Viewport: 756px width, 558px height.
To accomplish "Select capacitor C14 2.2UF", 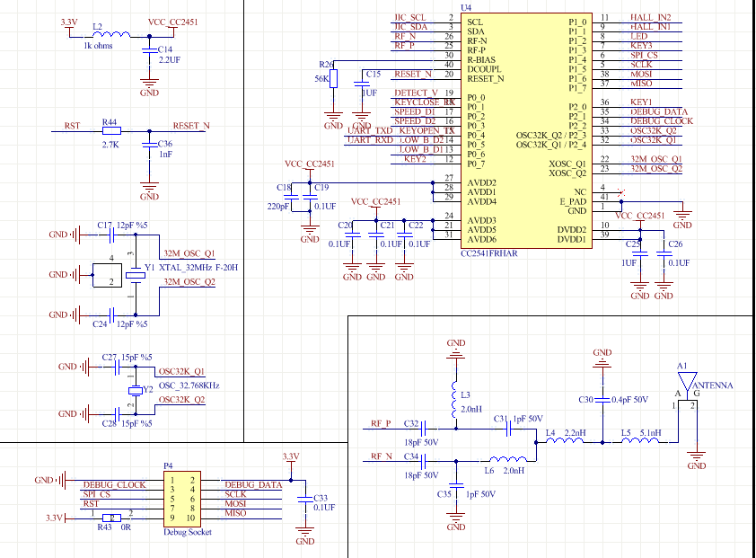I will [149, 50].
